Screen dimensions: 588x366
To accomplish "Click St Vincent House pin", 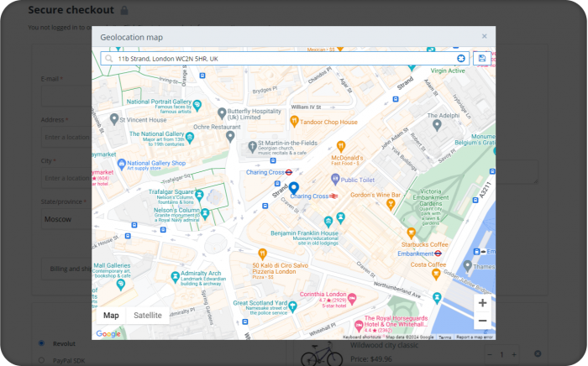I will pyautogui.click(x=114, y=119).
